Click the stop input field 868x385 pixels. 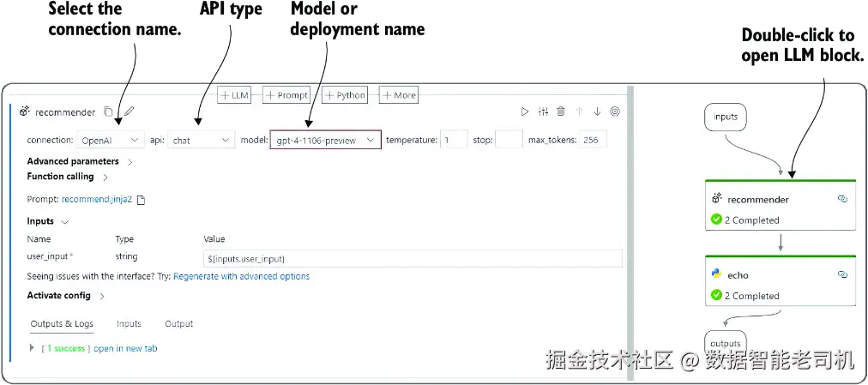click(509, 140)
